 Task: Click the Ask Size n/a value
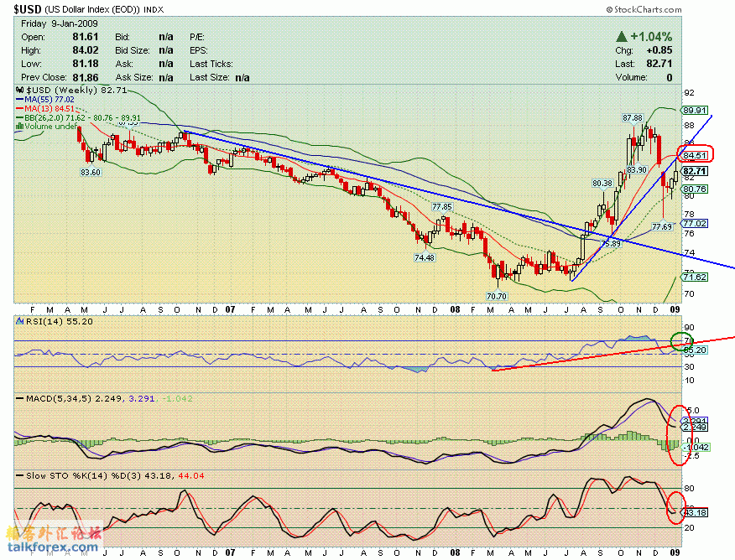click(166, 77)
